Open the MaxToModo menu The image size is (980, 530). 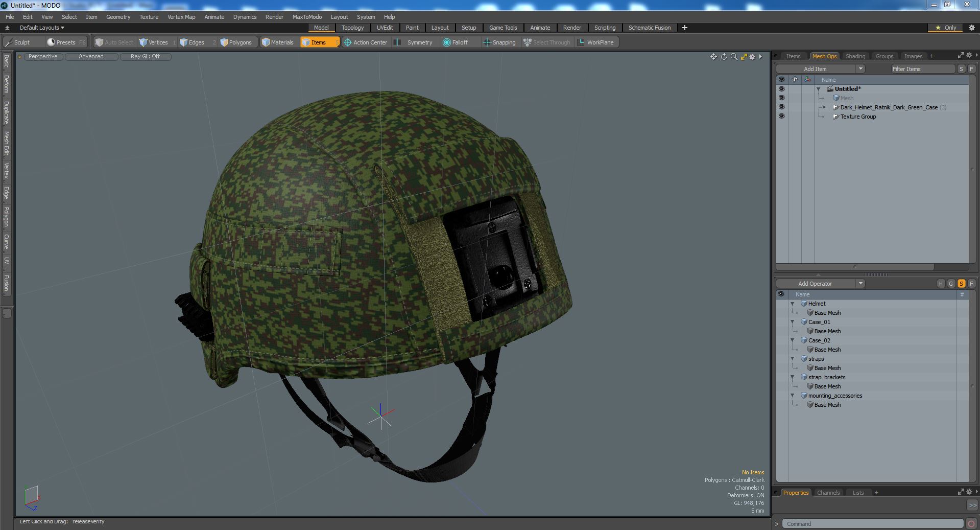(x=307, y=17)
